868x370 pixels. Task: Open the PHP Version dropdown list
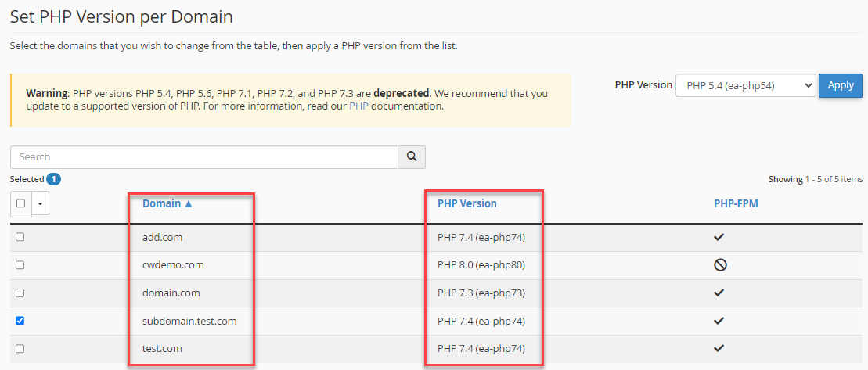[x=745, y=85]
